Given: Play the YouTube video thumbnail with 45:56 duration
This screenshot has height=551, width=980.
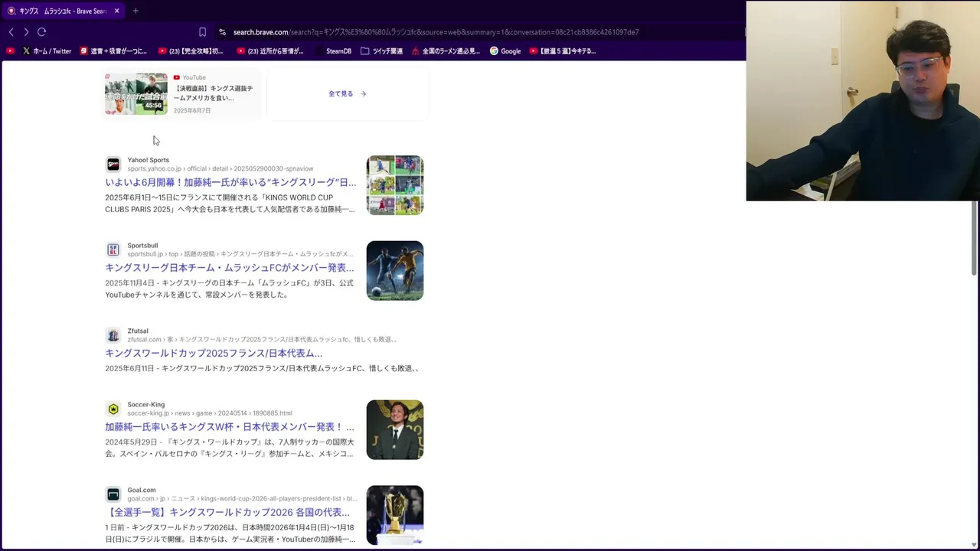Looking at the screenshot, I should pyautogui.click(x=136, y=94).
